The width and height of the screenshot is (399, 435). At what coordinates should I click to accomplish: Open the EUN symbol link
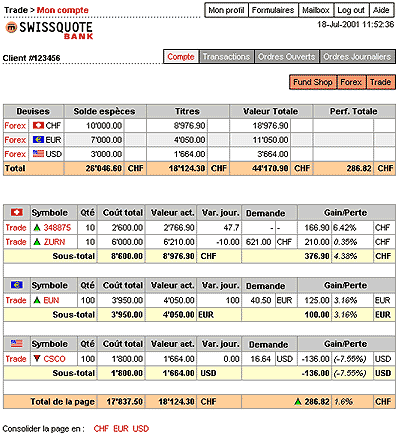point(51,300)
